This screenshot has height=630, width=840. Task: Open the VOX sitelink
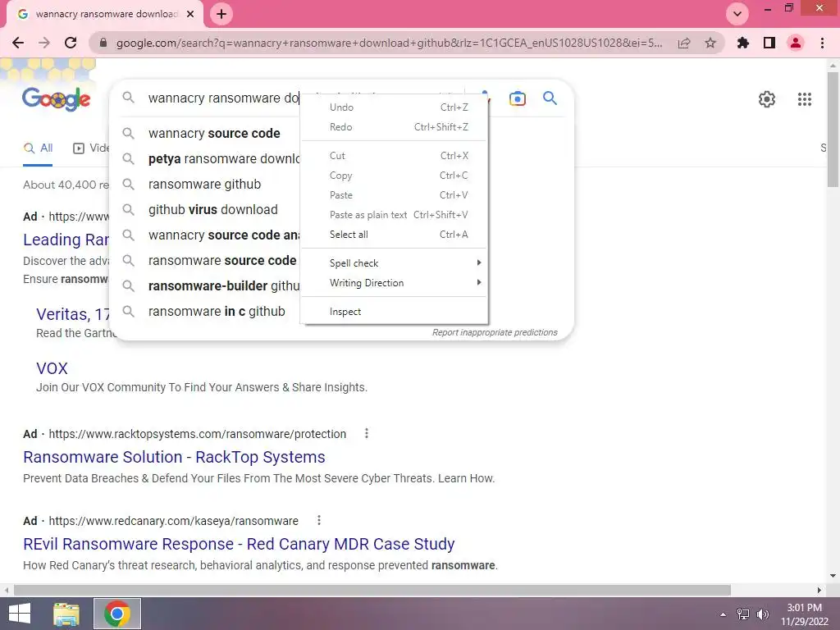coord(52,368)
